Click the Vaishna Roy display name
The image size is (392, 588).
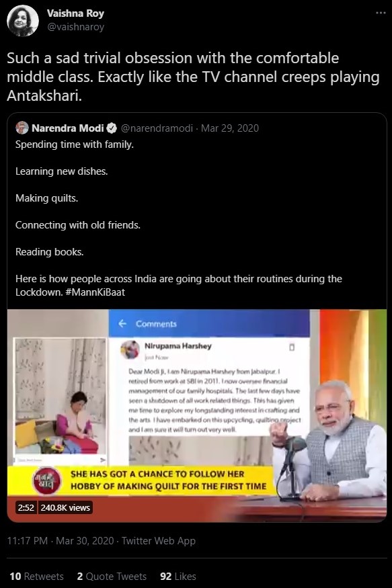pos(75,13)
